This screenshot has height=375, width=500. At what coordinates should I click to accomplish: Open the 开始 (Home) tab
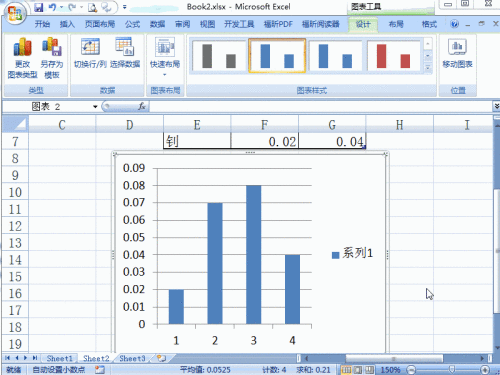pyautogui.click(x=42, y=24)
